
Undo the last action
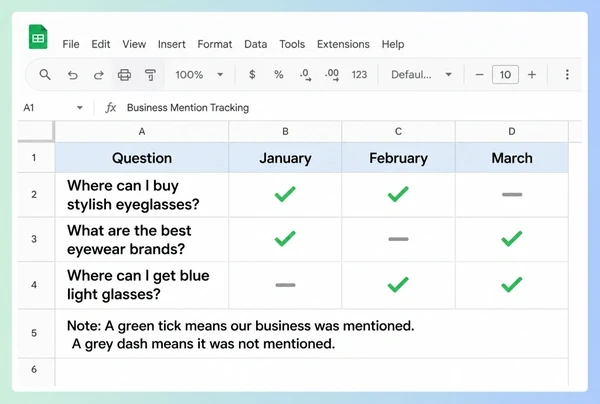(x=73, y=75)
